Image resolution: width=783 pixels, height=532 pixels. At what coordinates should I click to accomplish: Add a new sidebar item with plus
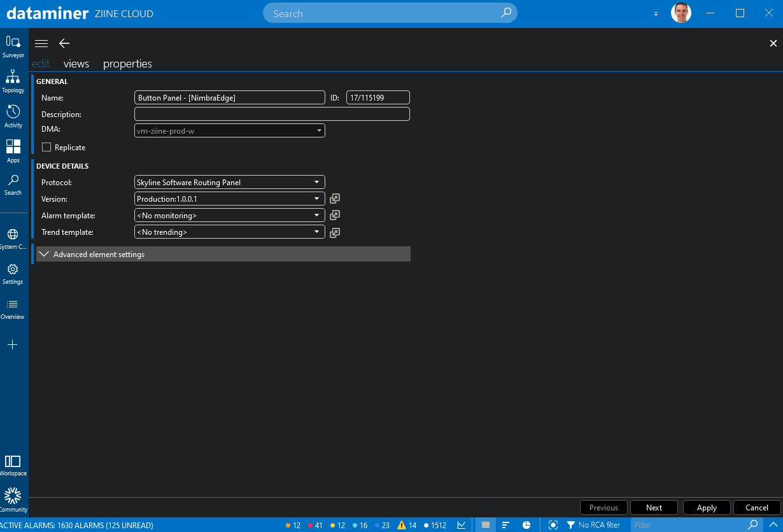(x=13, y=344)
